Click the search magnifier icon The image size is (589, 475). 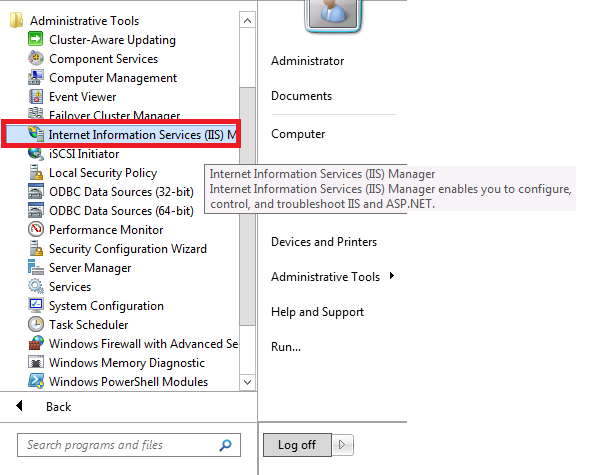[225, 445]
